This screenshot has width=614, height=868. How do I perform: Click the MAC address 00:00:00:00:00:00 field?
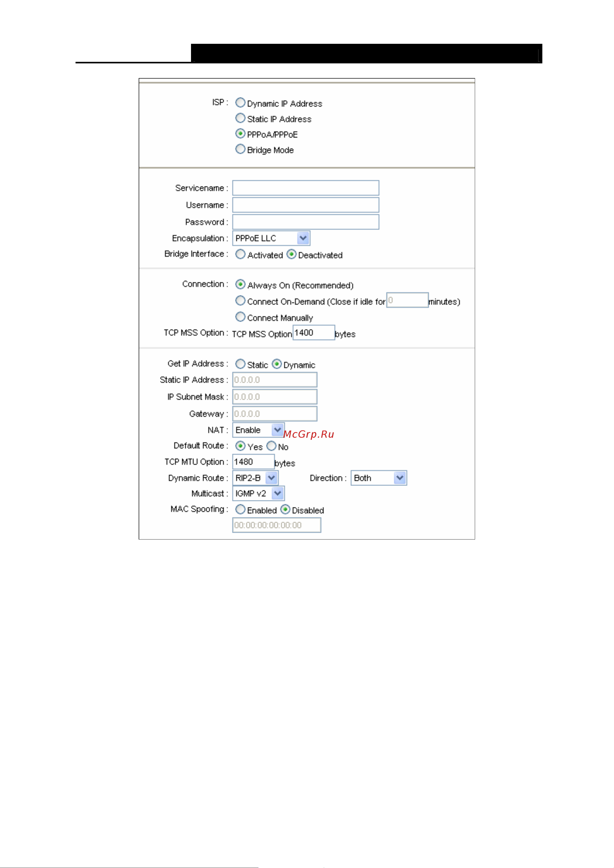tap(277, 525)
